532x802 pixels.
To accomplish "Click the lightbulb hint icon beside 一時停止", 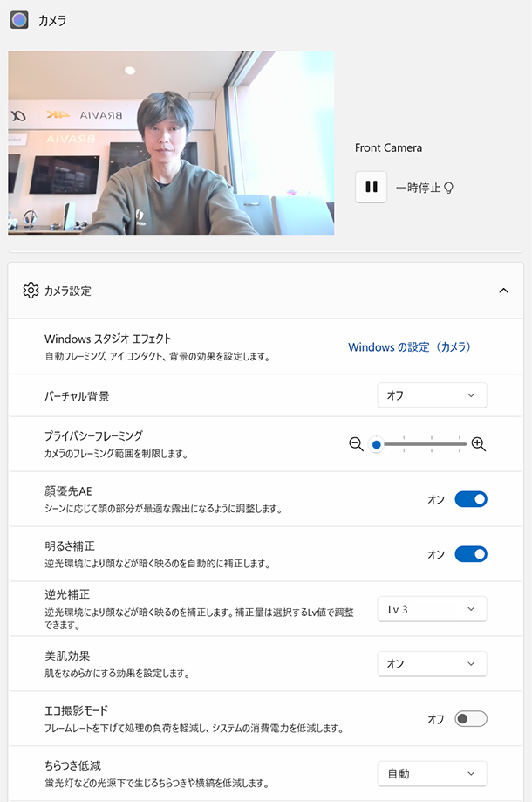I will [x=449, y=188].
